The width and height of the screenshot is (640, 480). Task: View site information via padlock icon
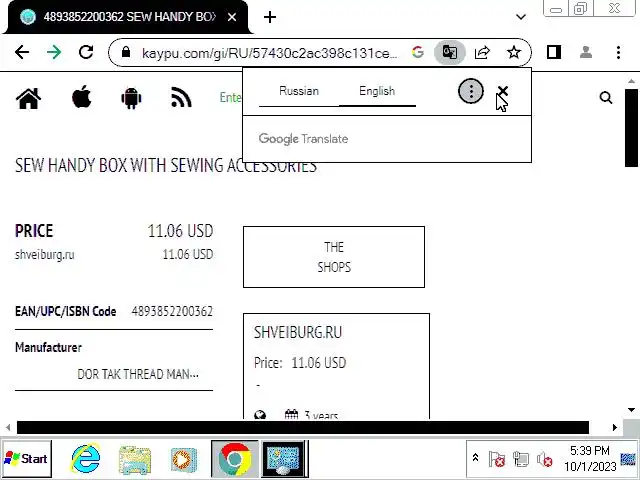click(126, 52)
